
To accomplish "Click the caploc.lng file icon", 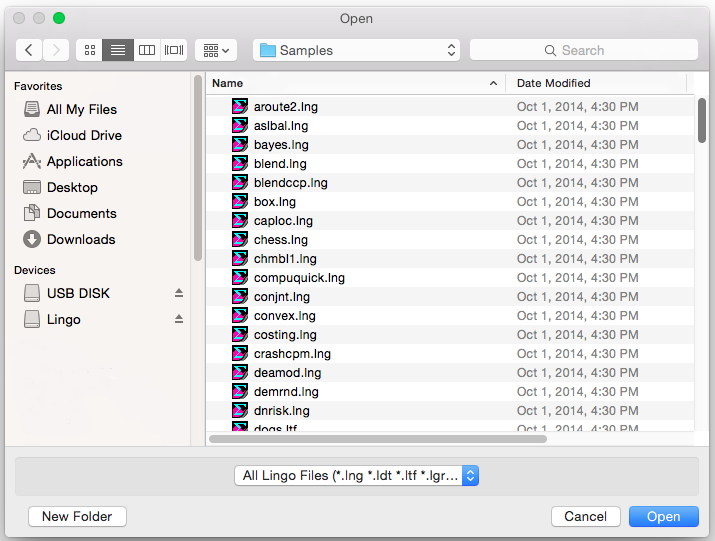I will pos(240,220).
